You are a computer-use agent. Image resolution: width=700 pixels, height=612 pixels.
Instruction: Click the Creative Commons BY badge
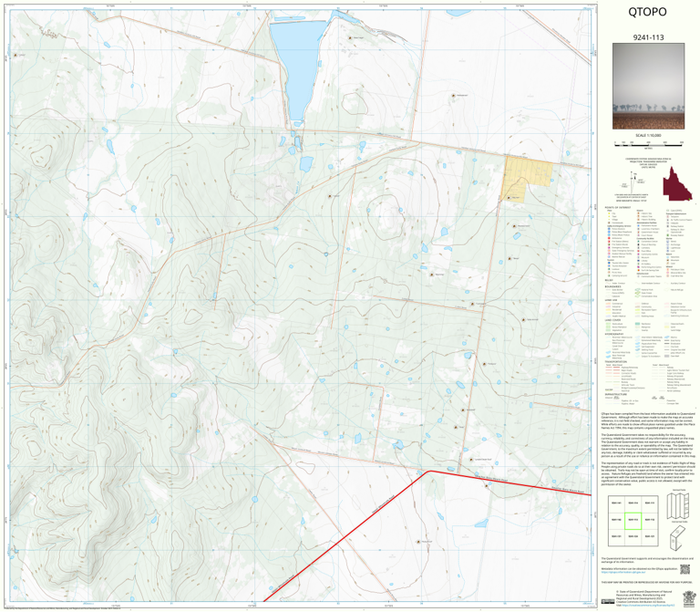click(x=608, y=601)
